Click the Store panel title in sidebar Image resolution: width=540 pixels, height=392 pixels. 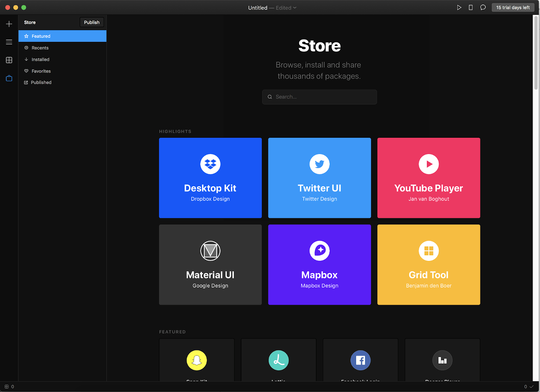(30, 22)
